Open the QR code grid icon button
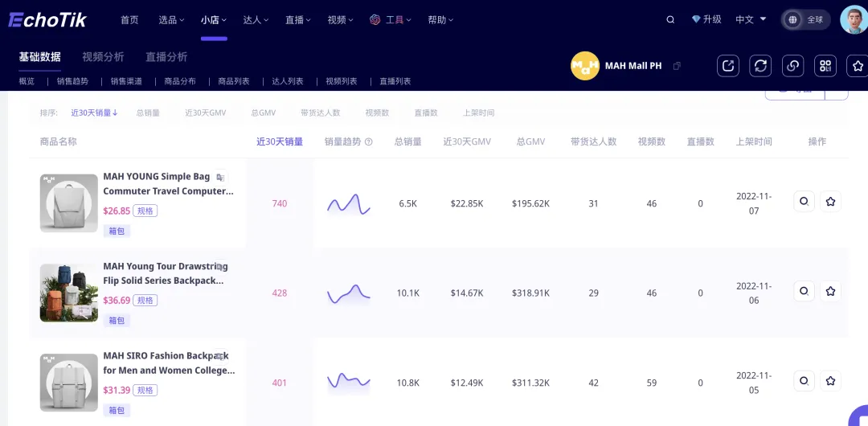The width and height of the screenshot is (868, 426). [x=825, y=65]
